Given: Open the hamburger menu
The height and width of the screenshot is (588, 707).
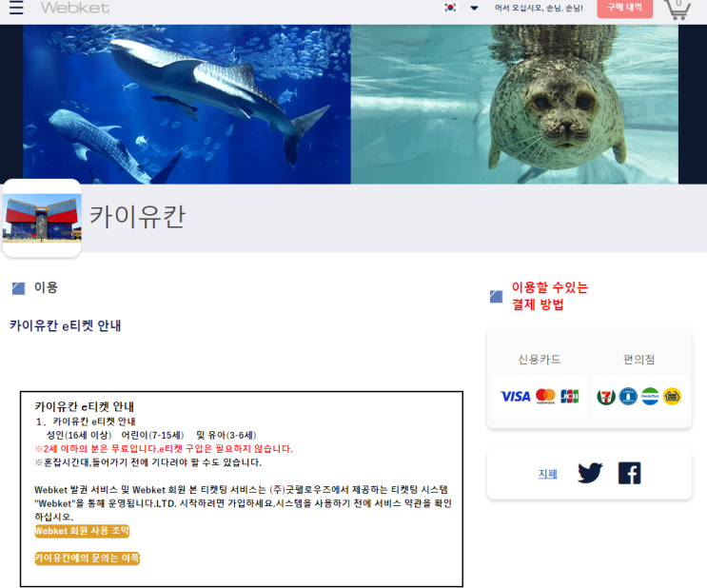Looking at the screenshot, I should click(16, 8).
